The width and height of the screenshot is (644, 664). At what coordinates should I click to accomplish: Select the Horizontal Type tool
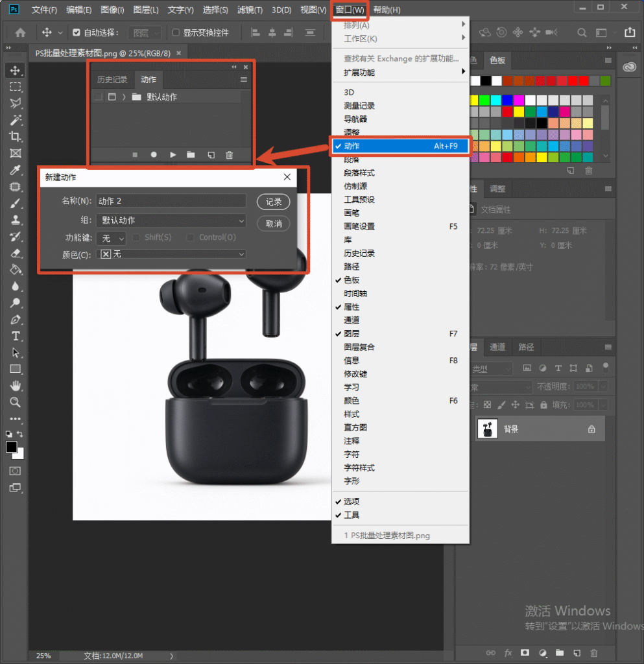click(x=16, y=337)
